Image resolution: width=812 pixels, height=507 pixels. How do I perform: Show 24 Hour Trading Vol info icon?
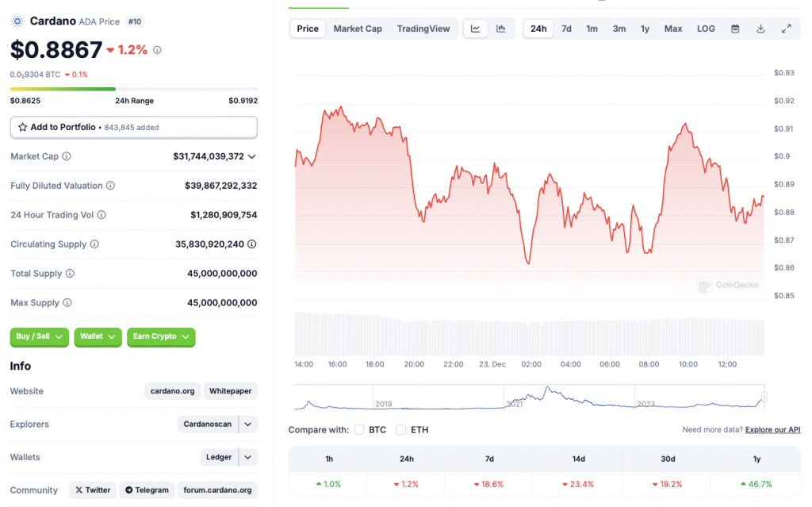point(101,214)
